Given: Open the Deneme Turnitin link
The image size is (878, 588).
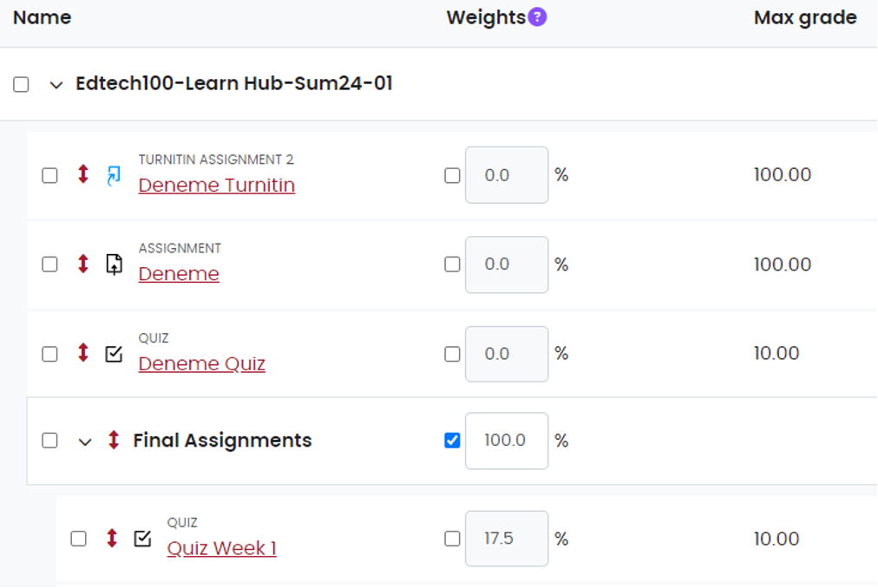Looking at the screenshot, I should (x=216, y=186).
